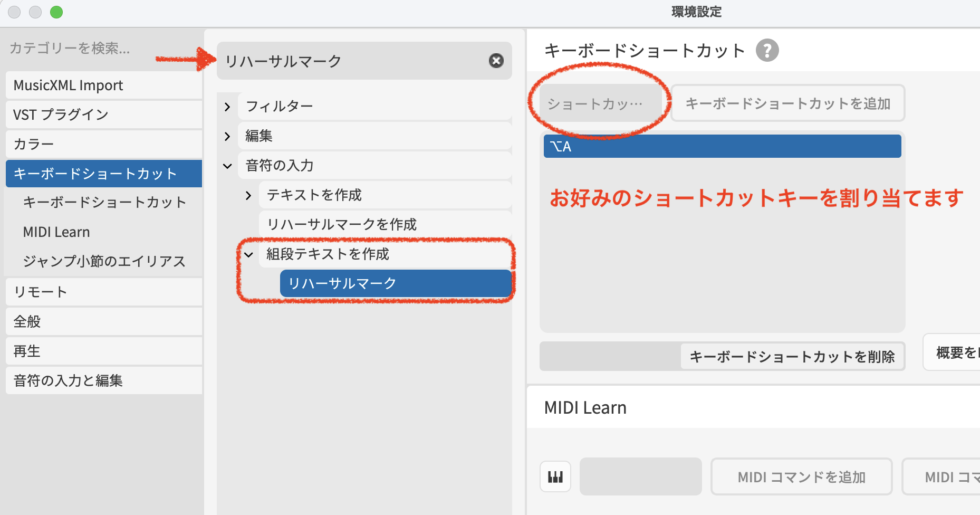
Task: Expand the テキストを作成 tree item
Action: (x=248, y=196)
